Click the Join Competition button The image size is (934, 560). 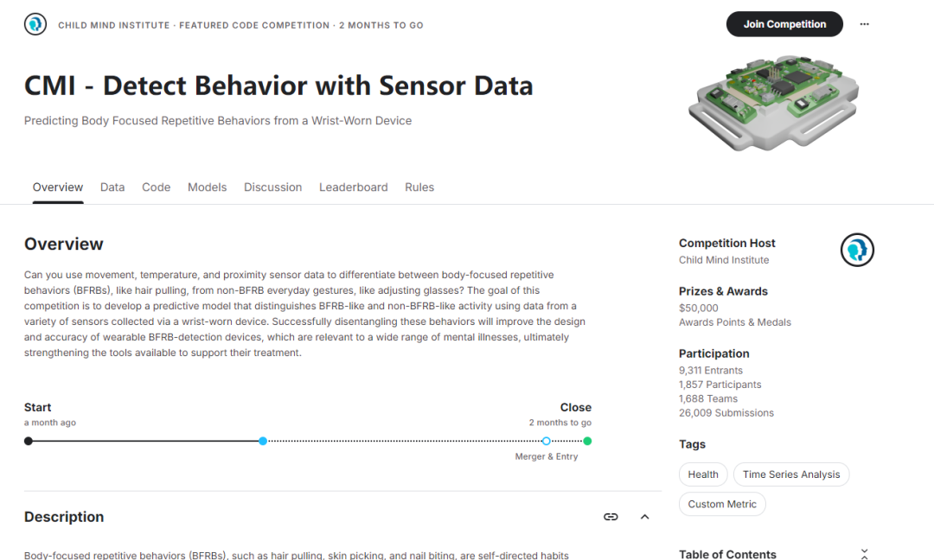(x=784, y=24)
